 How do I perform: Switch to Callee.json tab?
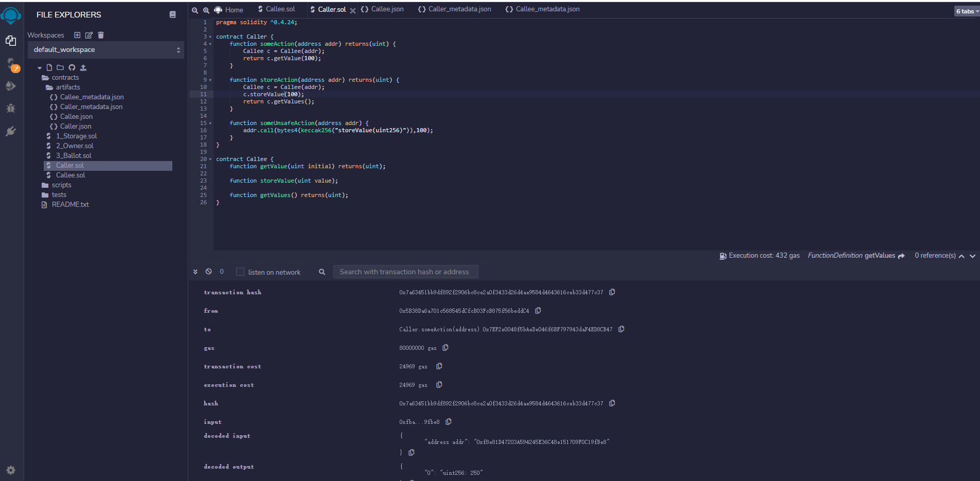tap(382, 9)
